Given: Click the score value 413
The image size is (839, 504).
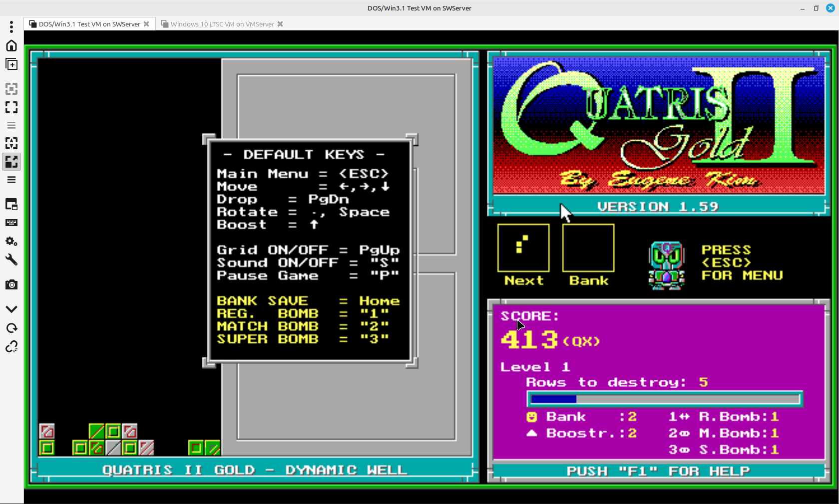Looking at the screenshot, I should click(x=529, y=340).
